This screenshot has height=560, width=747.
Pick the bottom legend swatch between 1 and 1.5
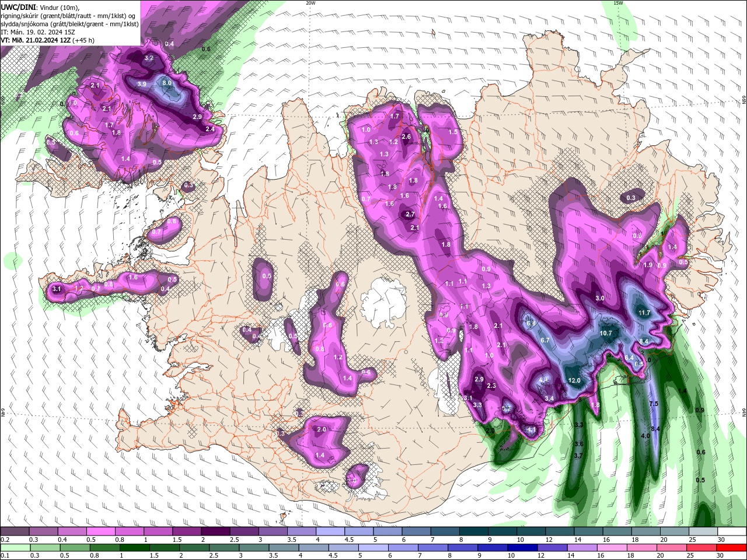pos(134,548)
